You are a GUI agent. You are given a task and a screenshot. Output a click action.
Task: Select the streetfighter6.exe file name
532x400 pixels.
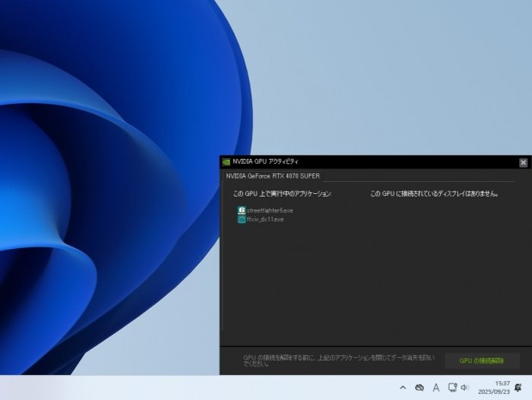tap(269, 210)
